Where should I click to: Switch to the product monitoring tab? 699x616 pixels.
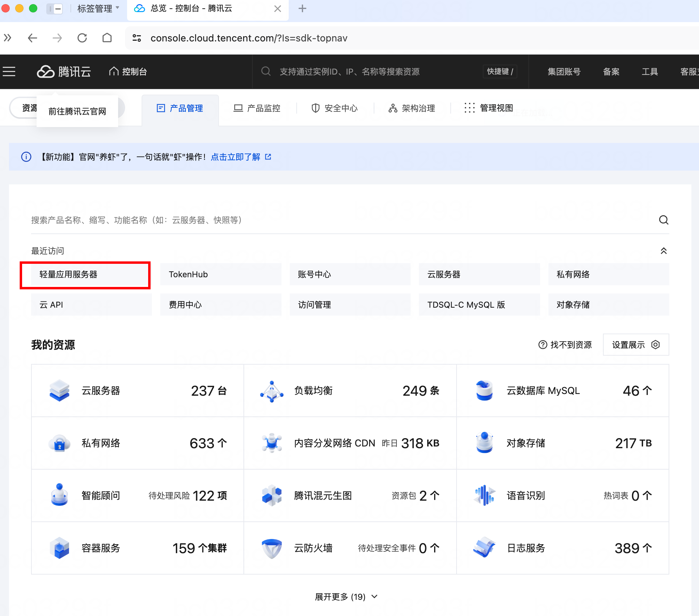point(257,108)
